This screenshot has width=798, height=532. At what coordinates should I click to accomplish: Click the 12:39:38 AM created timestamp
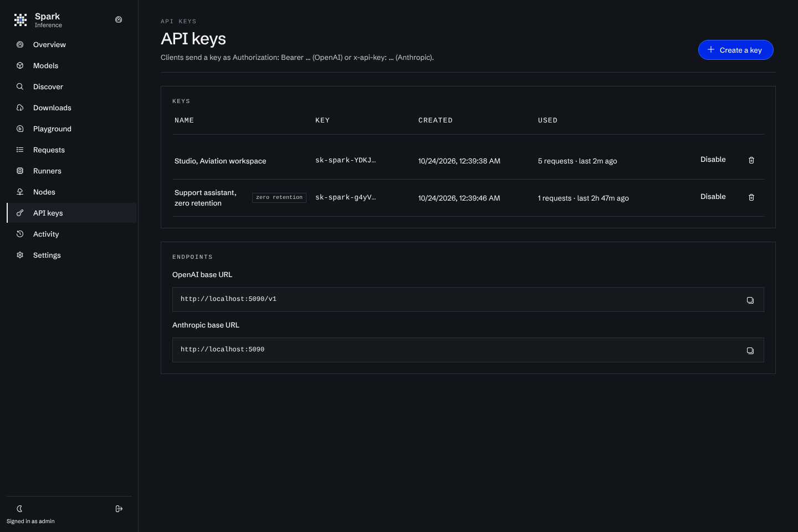click(x=459, y=161)
